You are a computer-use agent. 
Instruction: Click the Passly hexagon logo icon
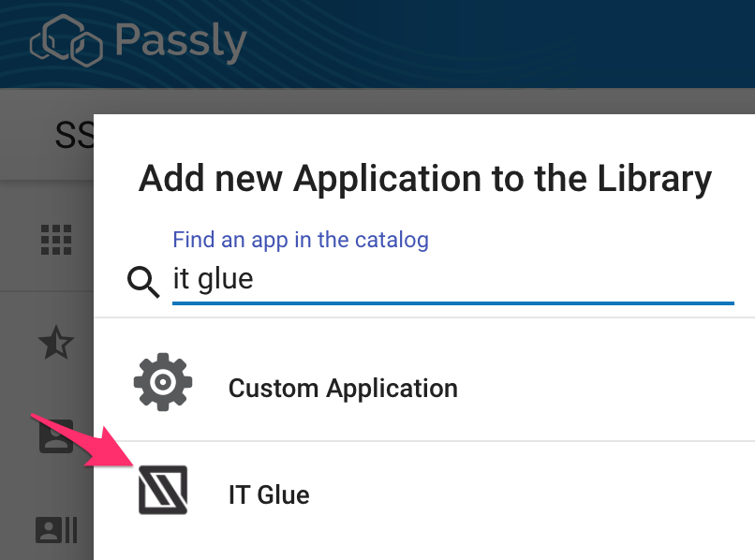pos(67,40)
